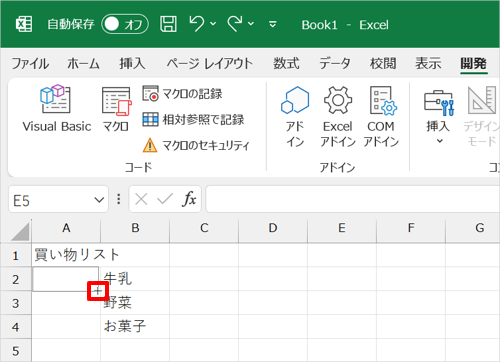Toggle デザイン モード

point(482,117)
